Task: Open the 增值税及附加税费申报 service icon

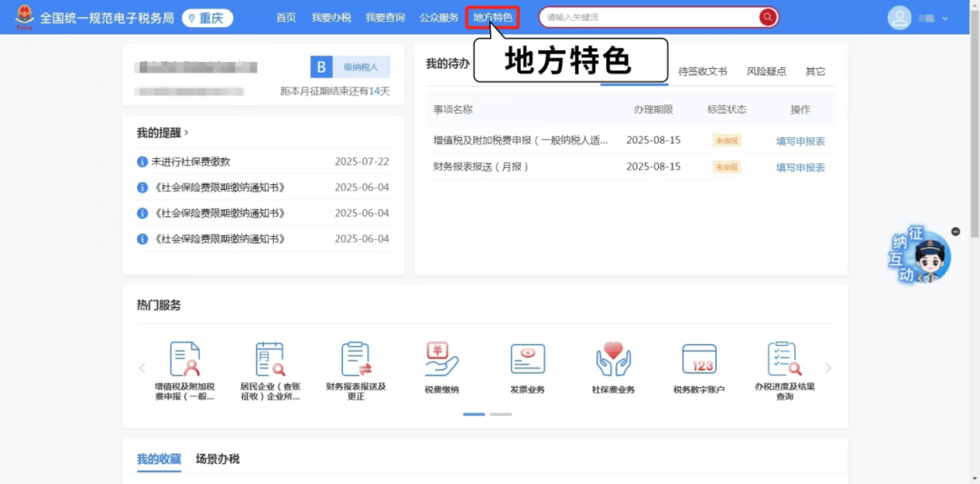Action: pyautogui.click(x=184, y=360)
